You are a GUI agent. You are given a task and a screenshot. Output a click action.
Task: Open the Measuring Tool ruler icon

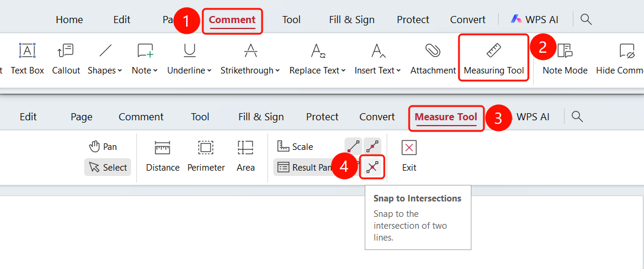click(x=493, y=51)
